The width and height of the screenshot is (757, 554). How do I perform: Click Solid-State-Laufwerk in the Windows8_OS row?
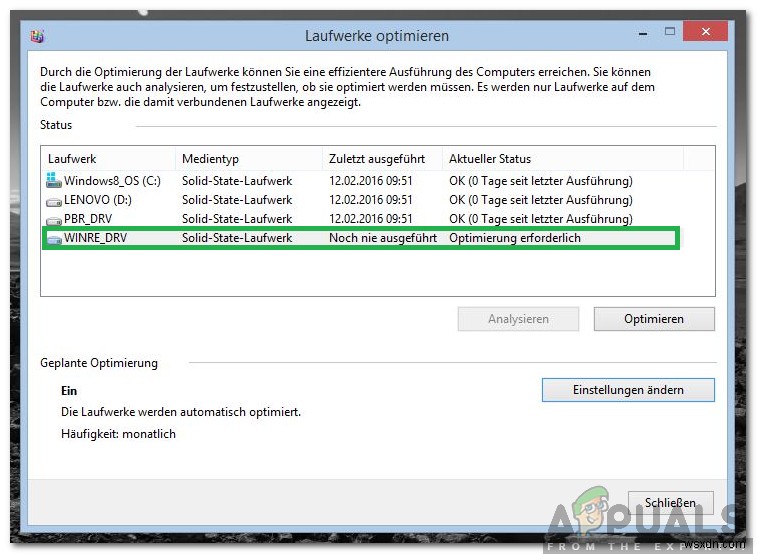237,181
